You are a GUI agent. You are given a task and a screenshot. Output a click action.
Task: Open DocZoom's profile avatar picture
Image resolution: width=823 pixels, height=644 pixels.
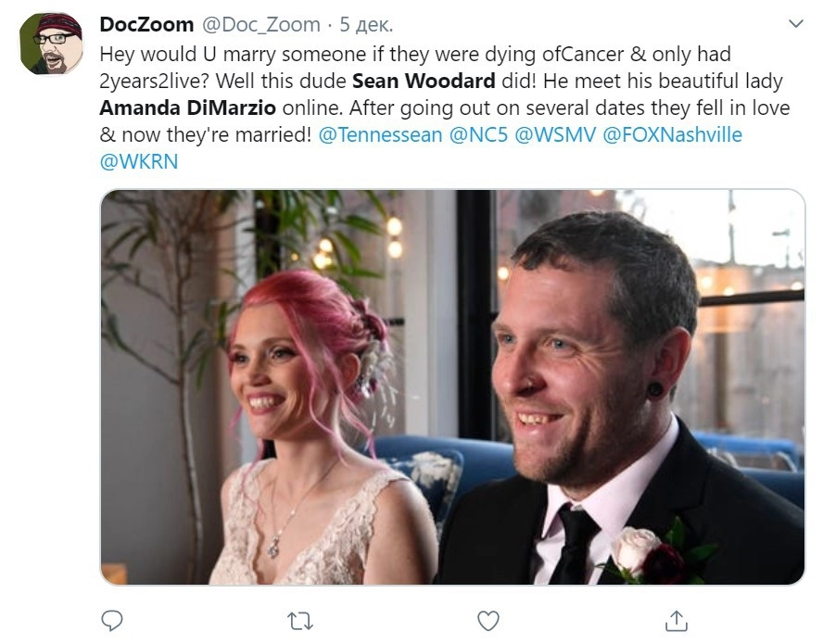pyautogui.click(x=51, y=44)
